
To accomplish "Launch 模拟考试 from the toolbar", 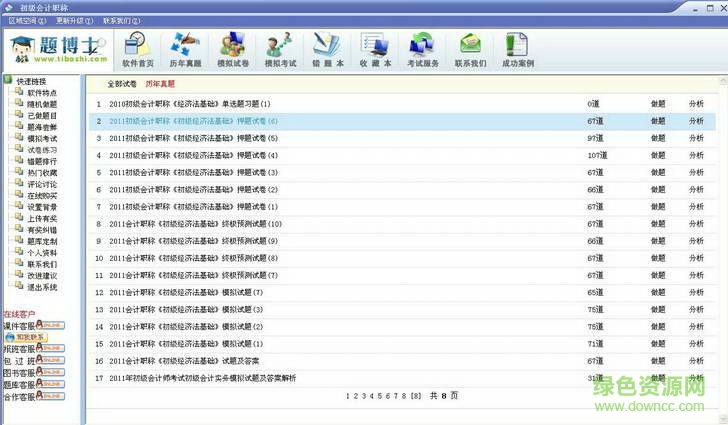I will click(280, 49).
